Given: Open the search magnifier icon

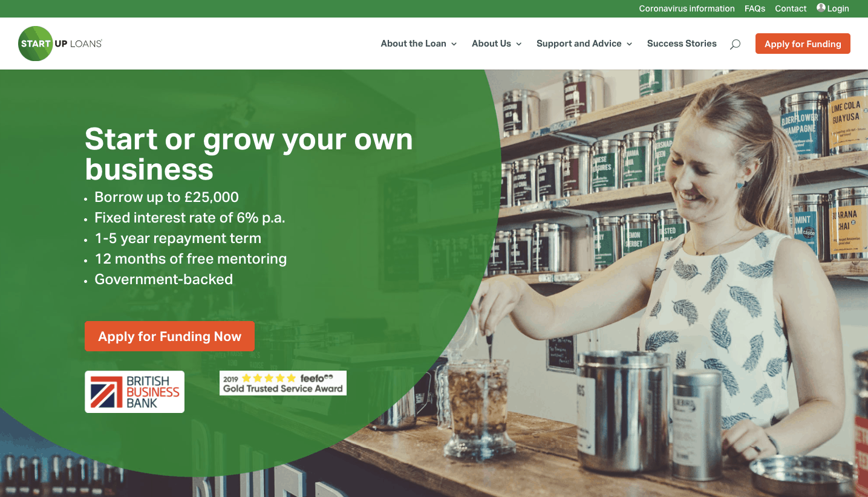Looking at the screenshot, I should click(735, 44).
